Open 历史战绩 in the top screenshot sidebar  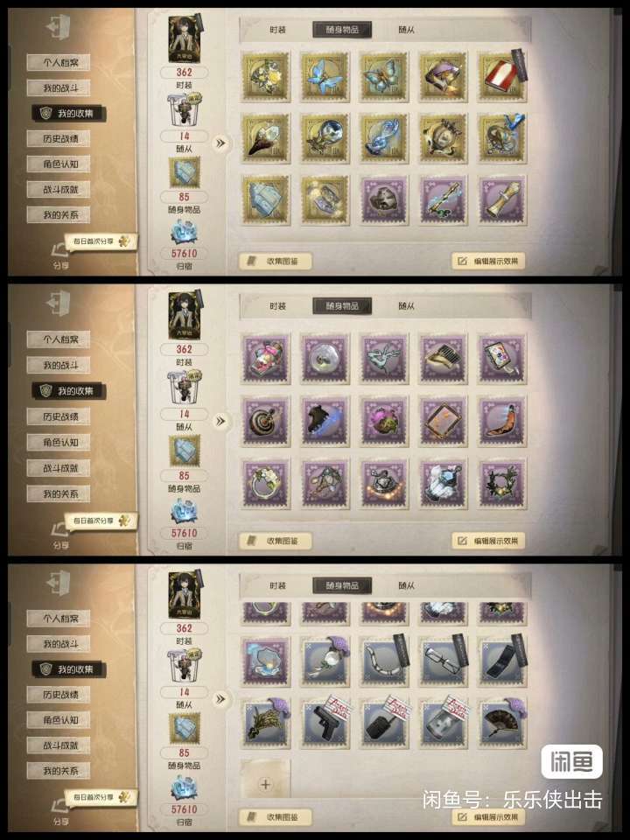pyautogui.click(x=59, y=139)
